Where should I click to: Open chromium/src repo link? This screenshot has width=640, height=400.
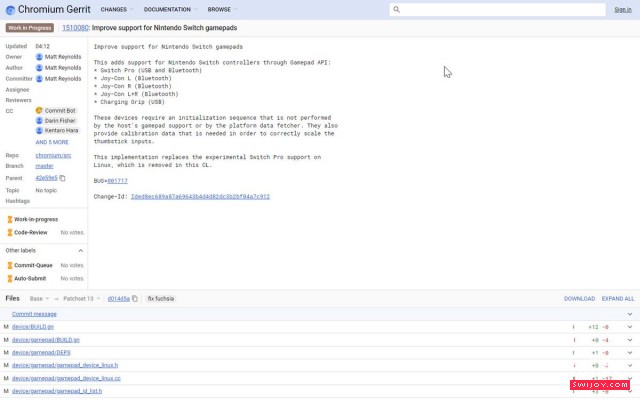click(53, 156)
